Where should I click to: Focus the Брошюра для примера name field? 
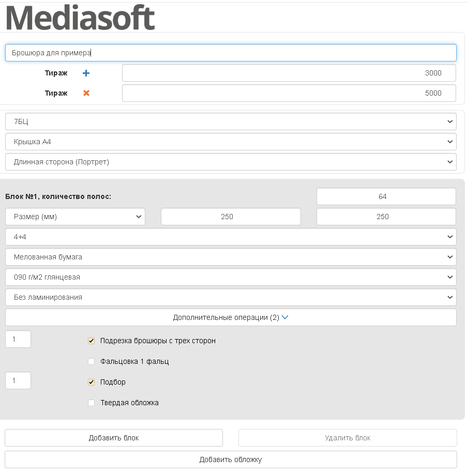231,53
